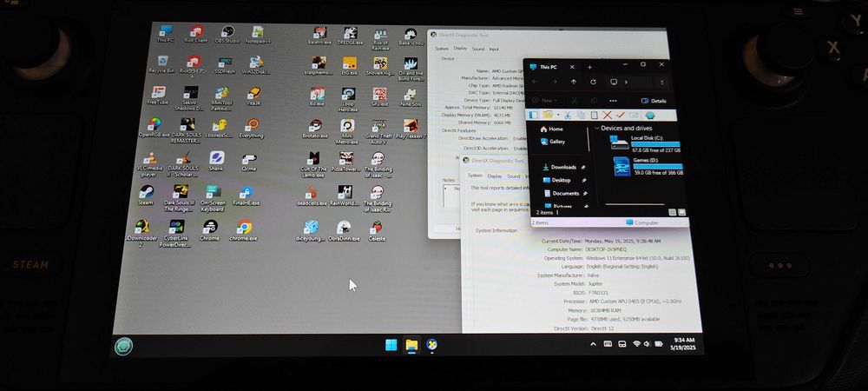This screenshot has height=391, width=868.
Task: Select the Recycle Bin icon
Action: point(161,64)
